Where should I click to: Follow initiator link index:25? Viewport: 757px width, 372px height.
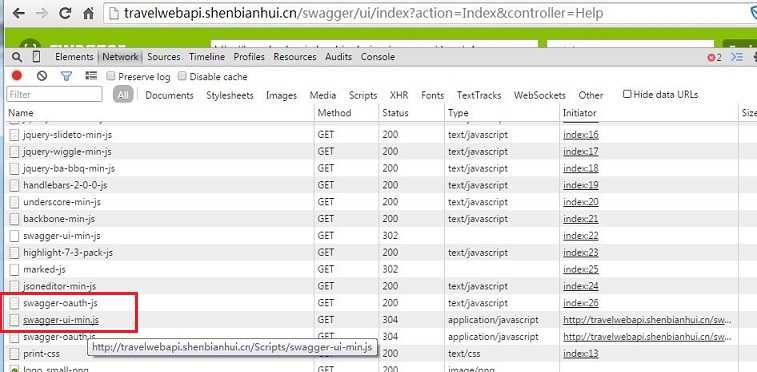tap(581, 269)
